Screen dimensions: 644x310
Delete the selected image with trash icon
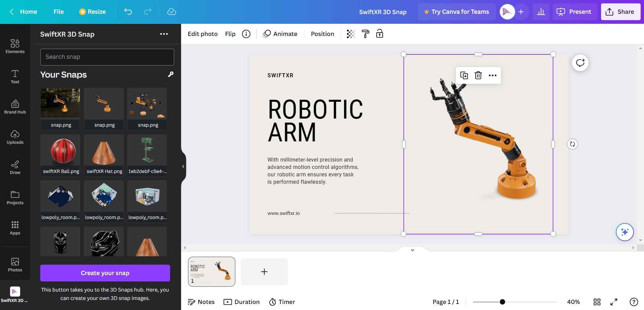click(x=478, y=75)
